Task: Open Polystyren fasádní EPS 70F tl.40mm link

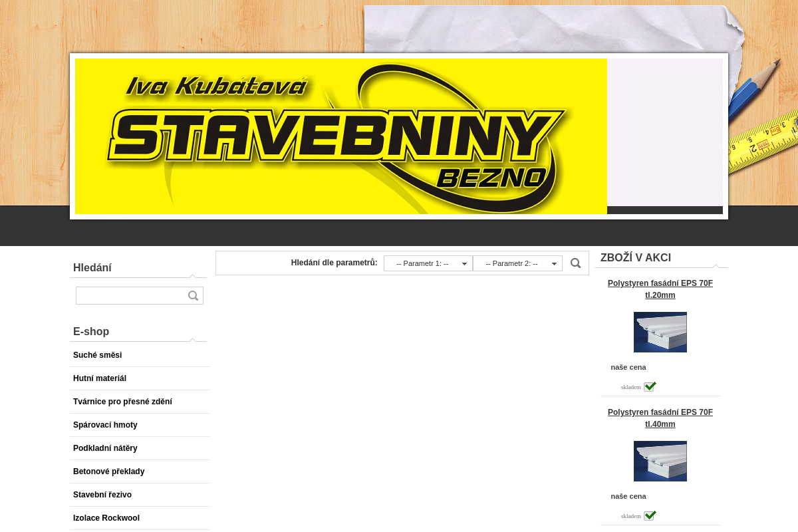Action: coord(660,418)
